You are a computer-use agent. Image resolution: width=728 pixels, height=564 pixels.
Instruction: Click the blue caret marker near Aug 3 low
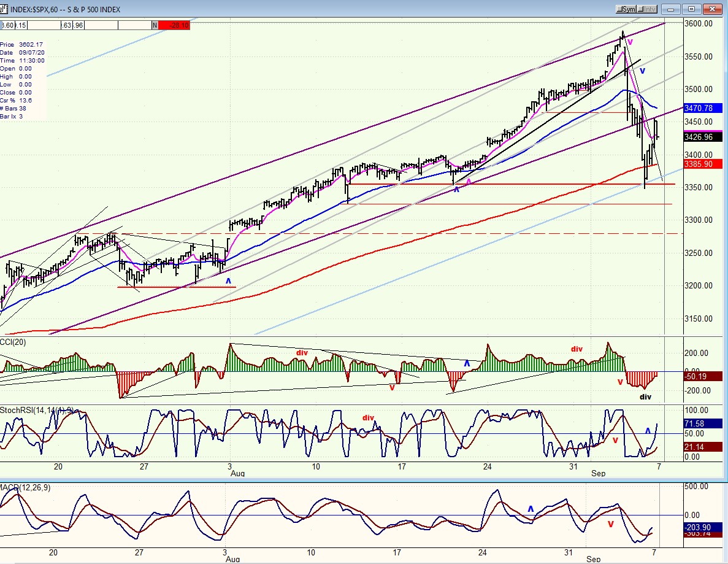(228, 281)
